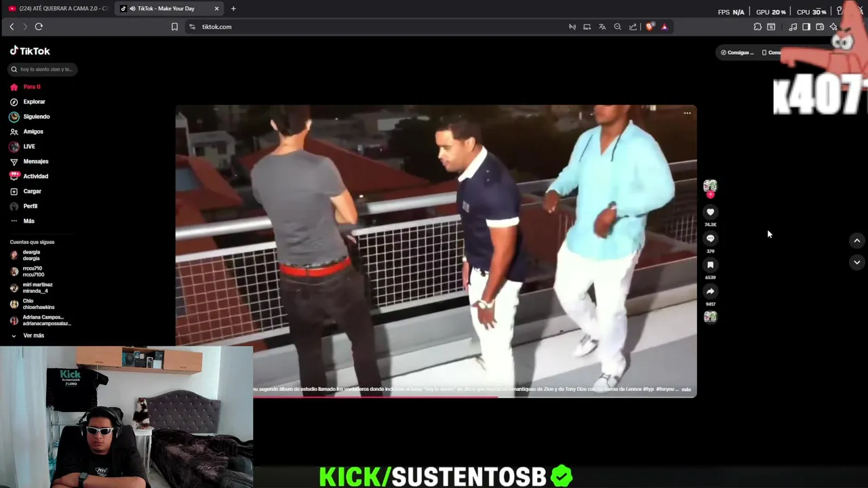
Task: Follow creator via red plus badge
Action: coord(710,195)
